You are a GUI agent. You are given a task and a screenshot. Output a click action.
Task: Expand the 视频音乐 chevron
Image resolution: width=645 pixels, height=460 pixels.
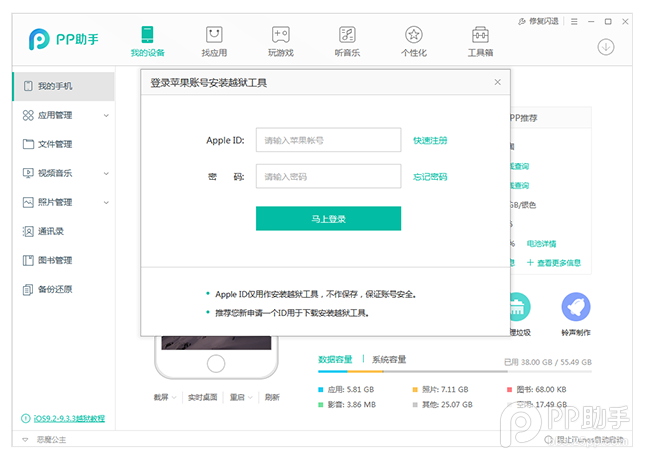[x=106, y=174]
